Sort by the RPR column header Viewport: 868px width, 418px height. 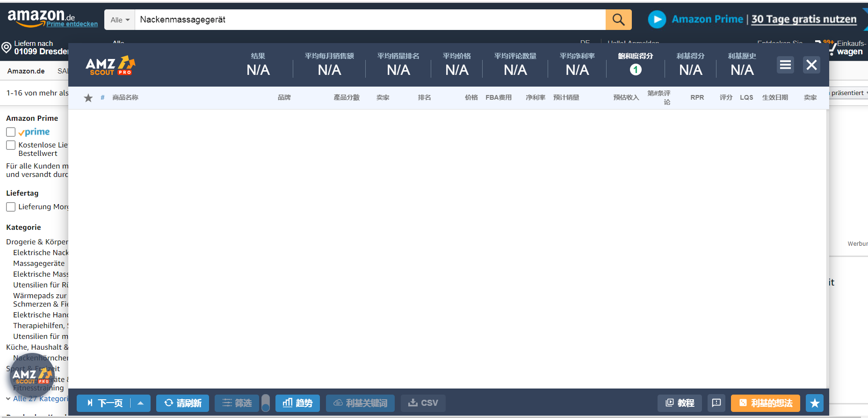[x=697, y=97]
